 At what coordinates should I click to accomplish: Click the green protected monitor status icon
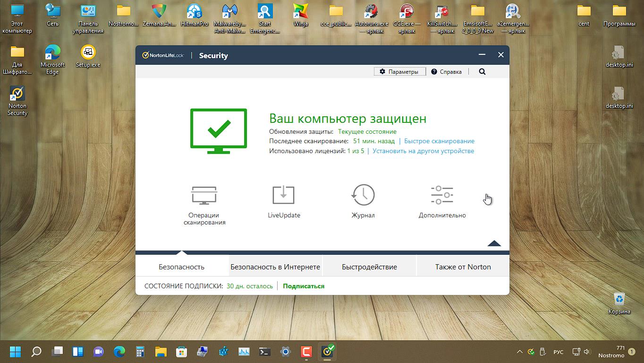(x=219, y=131)
